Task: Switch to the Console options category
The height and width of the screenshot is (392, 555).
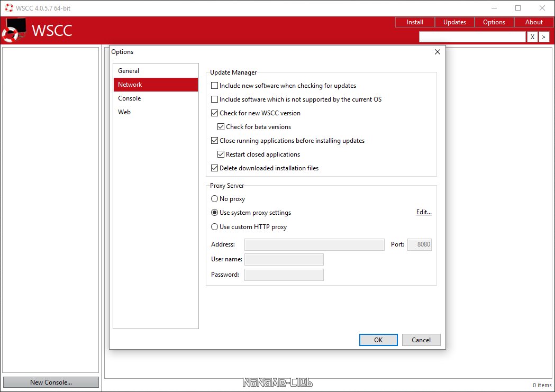Action: (x=130, y=98)
